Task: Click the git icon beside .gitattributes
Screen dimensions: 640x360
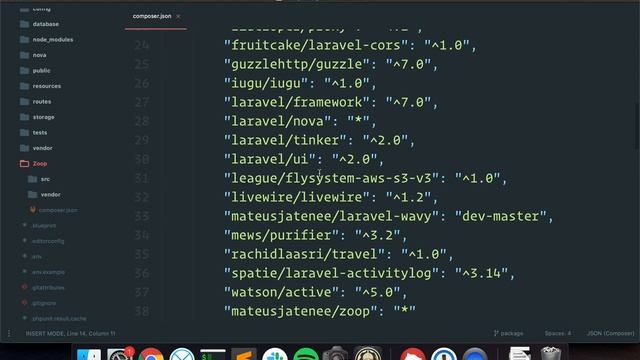Action: point(24,287)
